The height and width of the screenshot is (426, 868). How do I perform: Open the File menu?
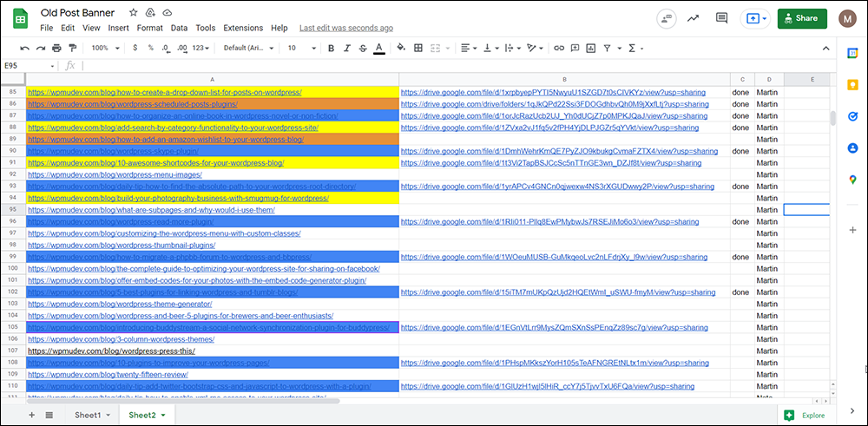tap(47, 28)
